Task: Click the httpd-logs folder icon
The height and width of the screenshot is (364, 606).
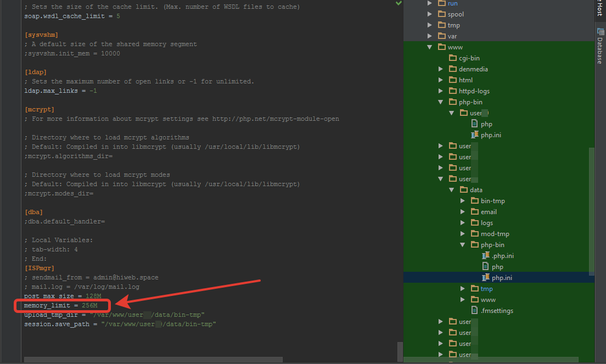Action: point(453,91)
